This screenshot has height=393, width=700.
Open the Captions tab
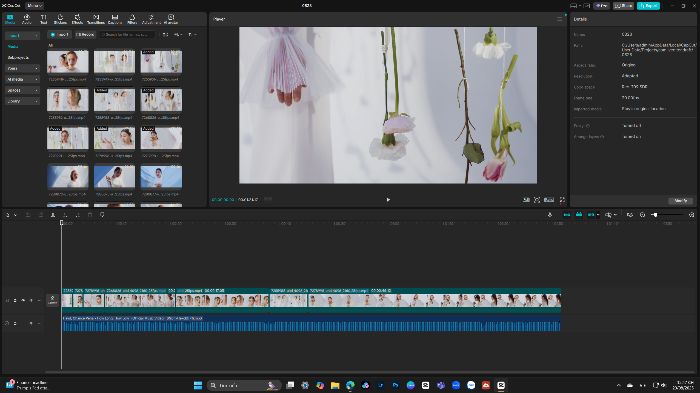click(x=115, y=19)
